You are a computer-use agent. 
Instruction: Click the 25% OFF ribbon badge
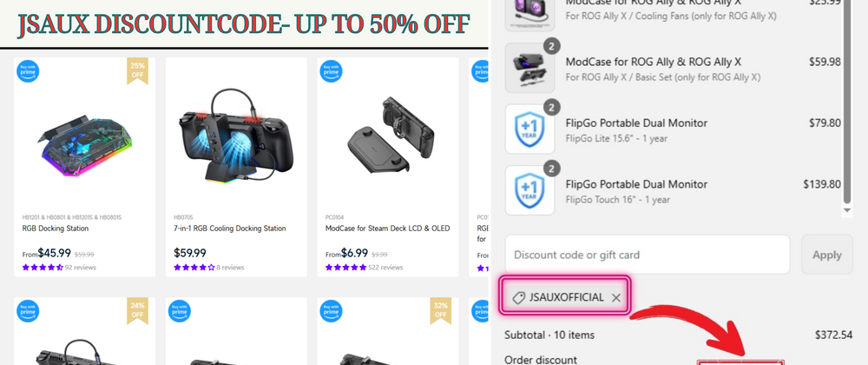coord(137,70)
